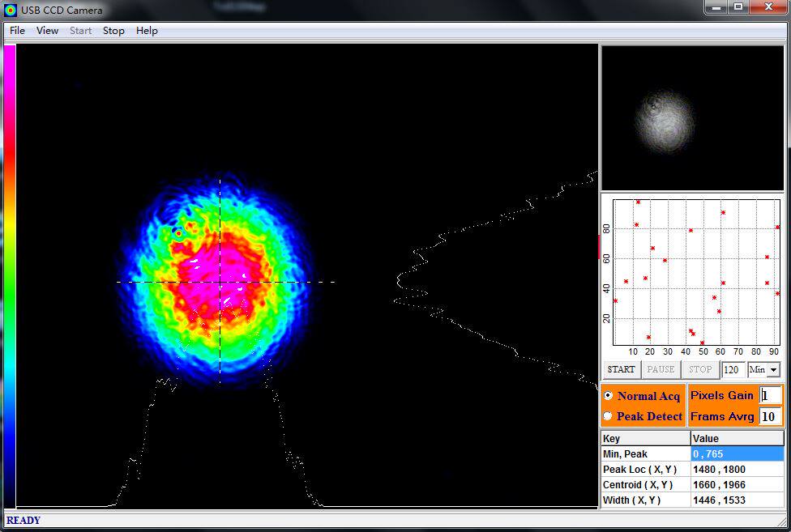Click the Stop menu item
Viewport: 791px width, 532px height.
coord(113,31)
